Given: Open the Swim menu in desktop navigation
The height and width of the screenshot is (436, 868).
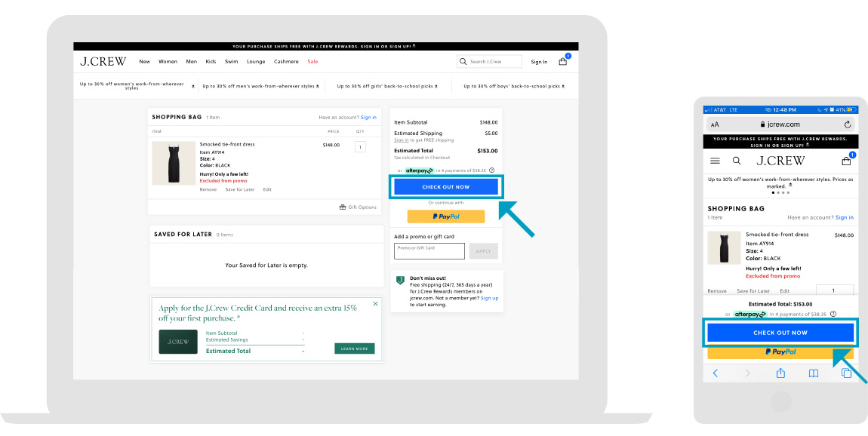Looking at the screenshot, I should [232, 61].
